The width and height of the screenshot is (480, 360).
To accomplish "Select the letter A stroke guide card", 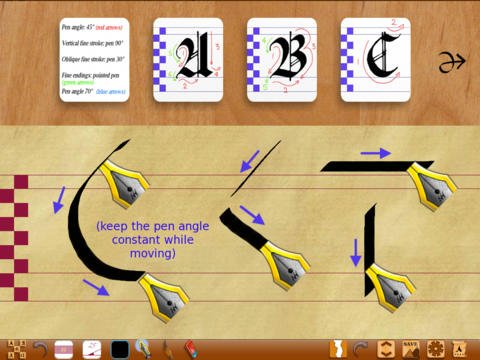I will (x=188, y=60).
